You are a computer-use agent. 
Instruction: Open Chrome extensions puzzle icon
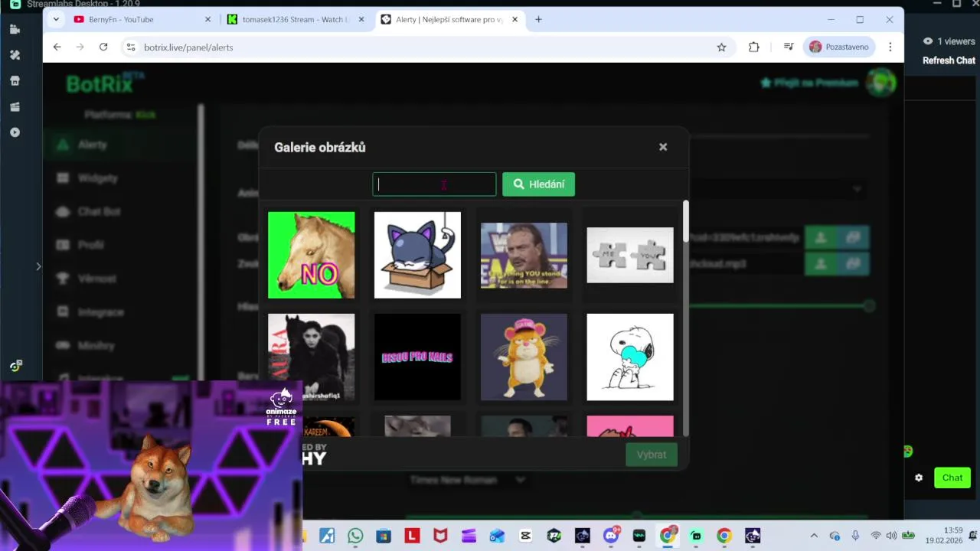[754, 47]
